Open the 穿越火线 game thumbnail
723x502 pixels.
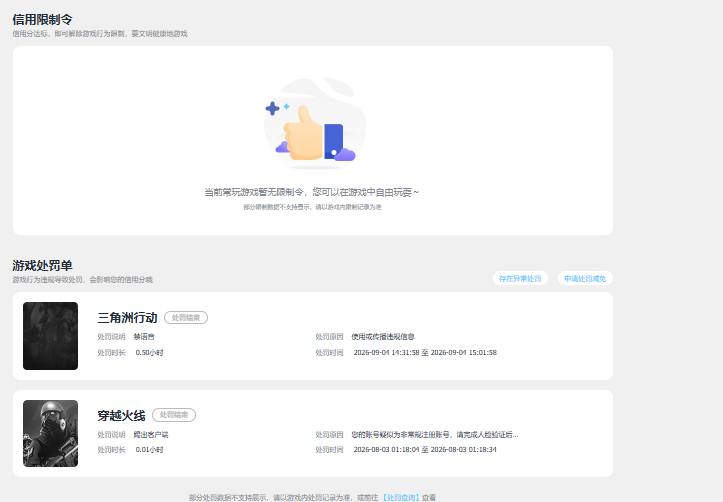click(x=50, y=433)
